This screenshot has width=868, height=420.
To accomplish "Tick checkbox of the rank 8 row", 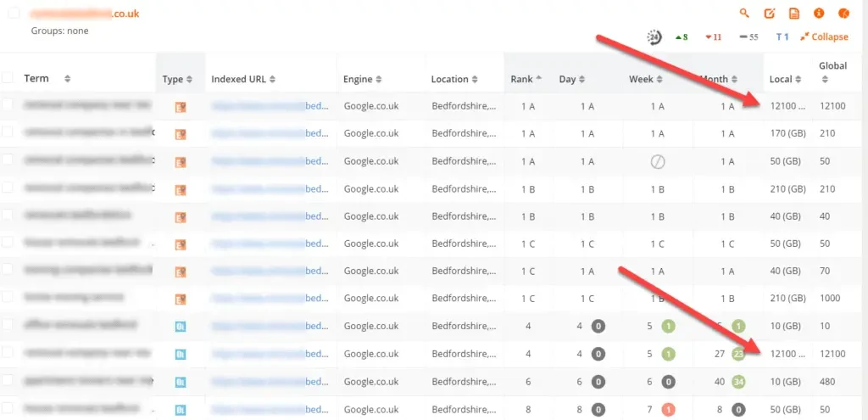I will 7,408.
